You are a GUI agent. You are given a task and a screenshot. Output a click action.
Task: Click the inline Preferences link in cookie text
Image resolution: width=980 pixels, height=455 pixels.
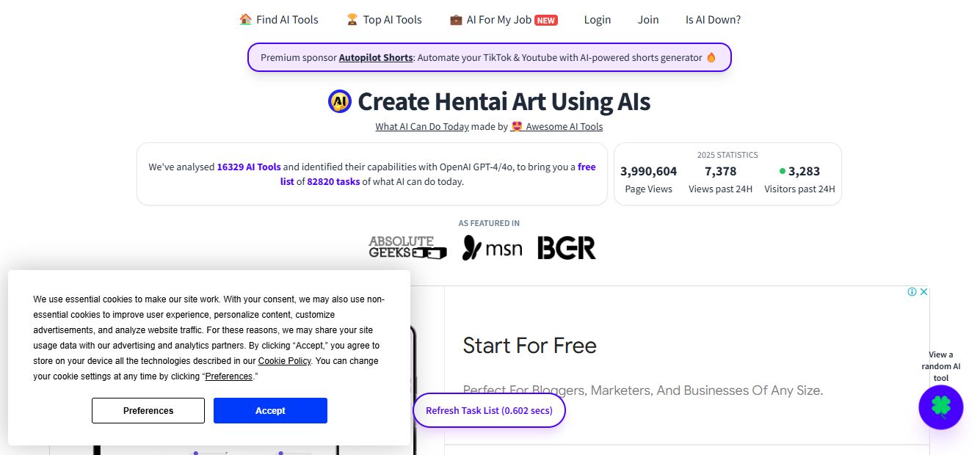tap(228, 376)
